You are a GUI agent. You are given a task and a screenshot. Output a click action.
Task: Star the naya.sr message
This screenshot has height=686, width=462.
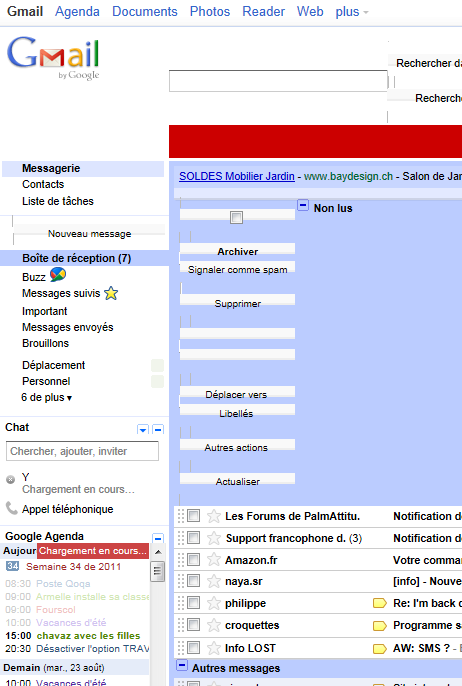214,581
